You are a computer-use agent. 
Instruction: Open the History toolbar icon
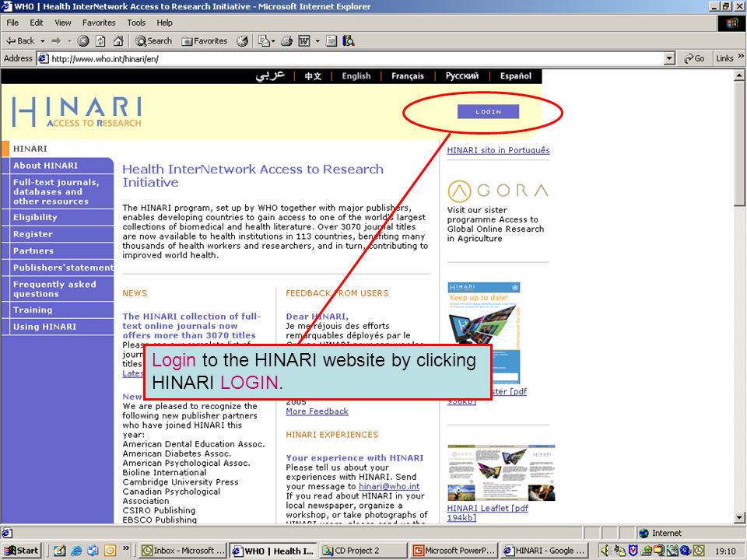click(243, 41)
